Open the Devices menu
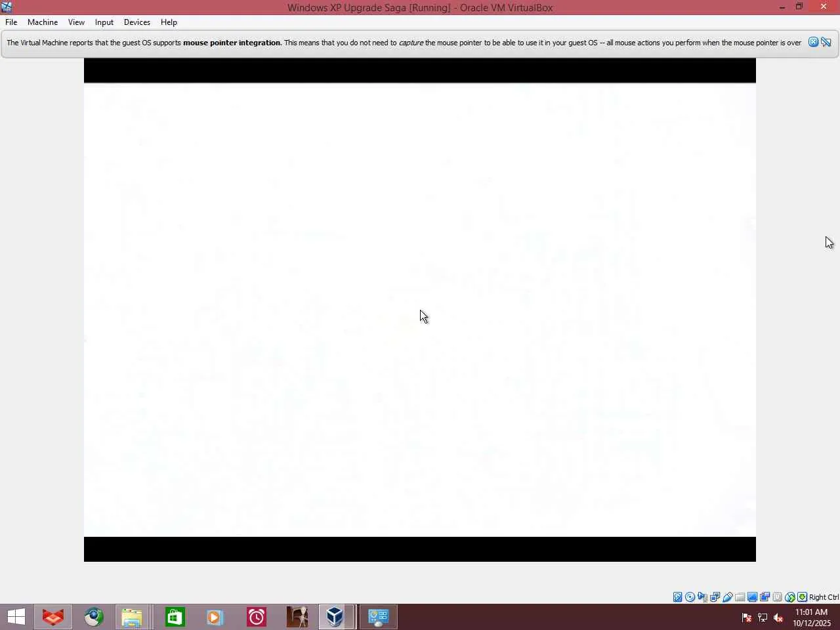 click(137, 22)
